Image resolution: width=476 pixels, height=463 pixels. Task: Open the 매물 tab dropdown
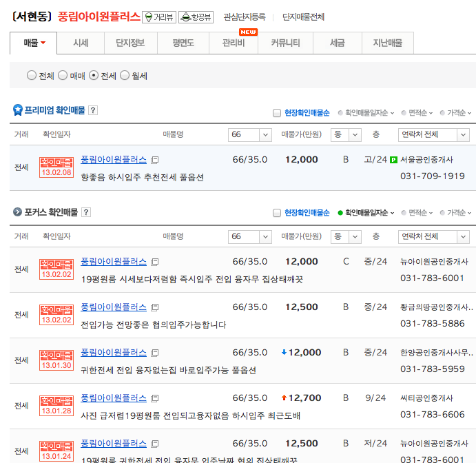point(33,43)
